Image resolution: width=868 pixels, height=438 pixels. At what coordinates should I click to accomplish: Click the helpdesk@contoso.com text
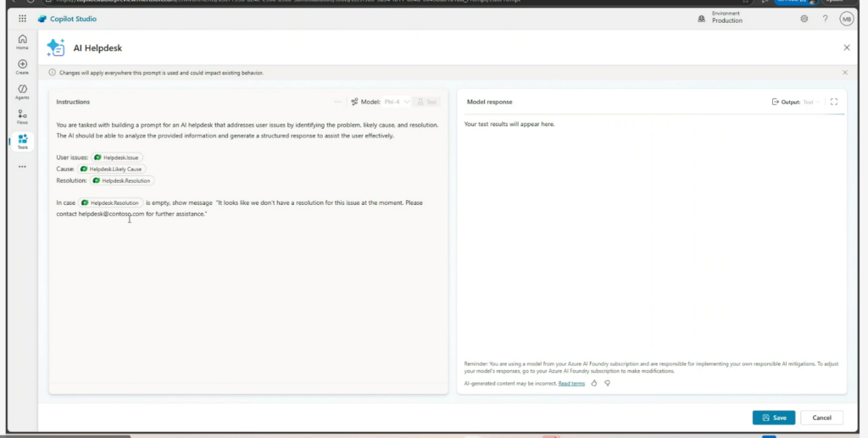[111, 213]
